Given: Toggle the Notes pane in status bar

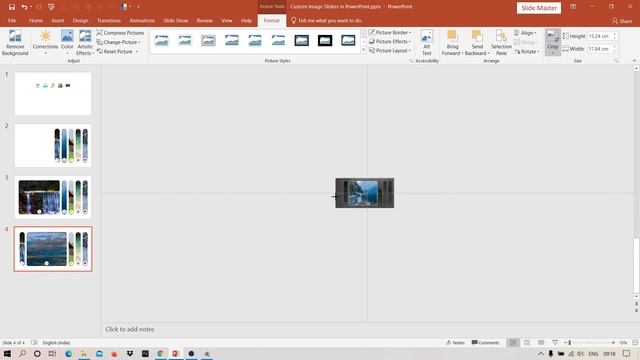Looking at the screenshot, I should pyautogui.click(x=456, y=343).
